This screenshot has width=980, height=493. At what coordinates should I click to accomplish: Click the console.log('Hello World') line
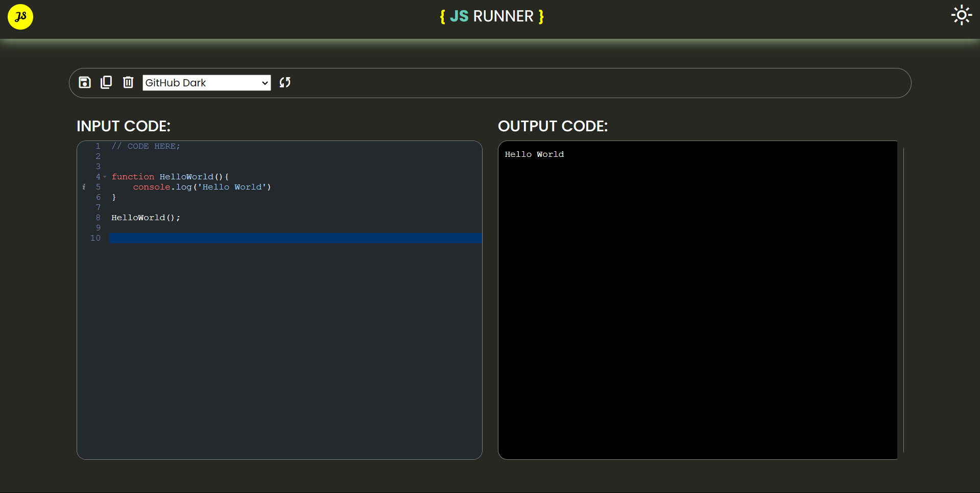[x=202, y=187]
